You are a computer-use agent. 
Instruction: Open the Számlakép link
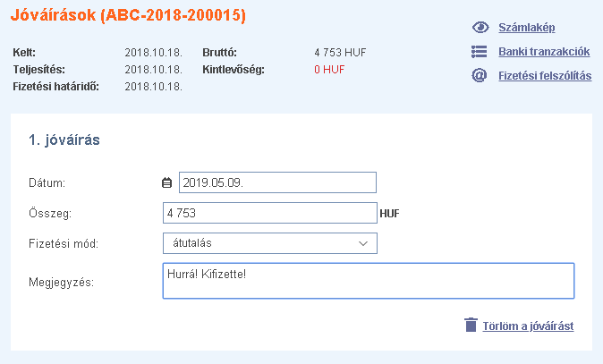[x=526, y=28]
